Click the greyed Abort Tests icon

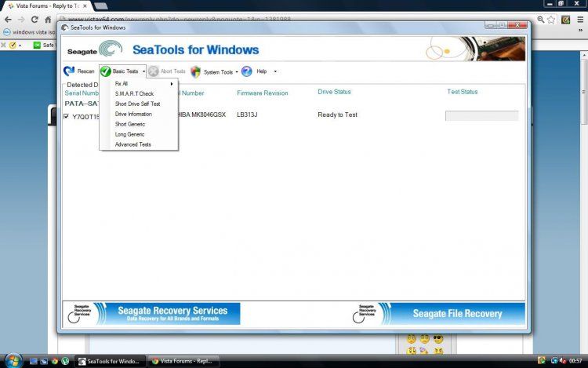[x=154, y=71]
